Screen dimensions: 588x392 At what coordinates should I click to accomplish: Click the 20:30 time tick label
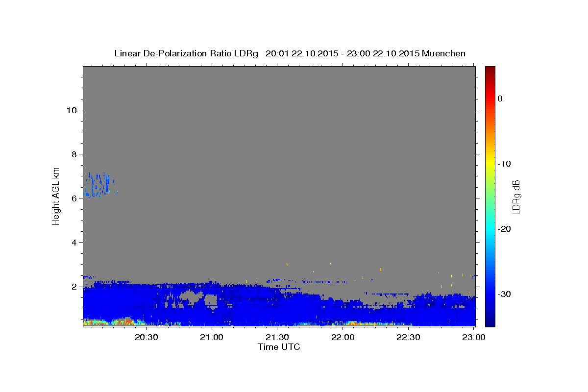click(146, 337)
